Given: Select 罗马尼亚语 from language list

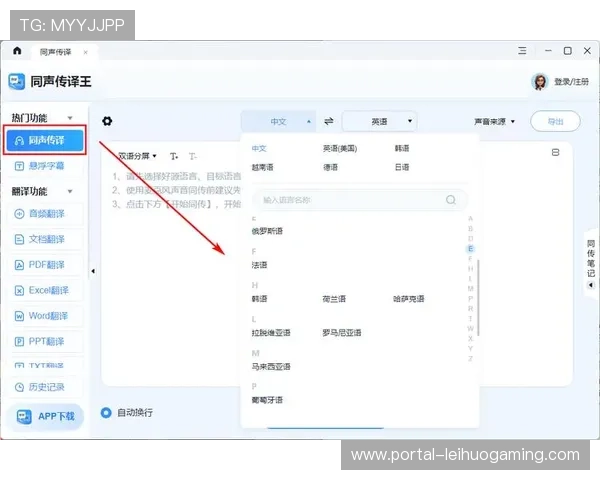Looking at the screenshot, I should [x=342, y=333].
